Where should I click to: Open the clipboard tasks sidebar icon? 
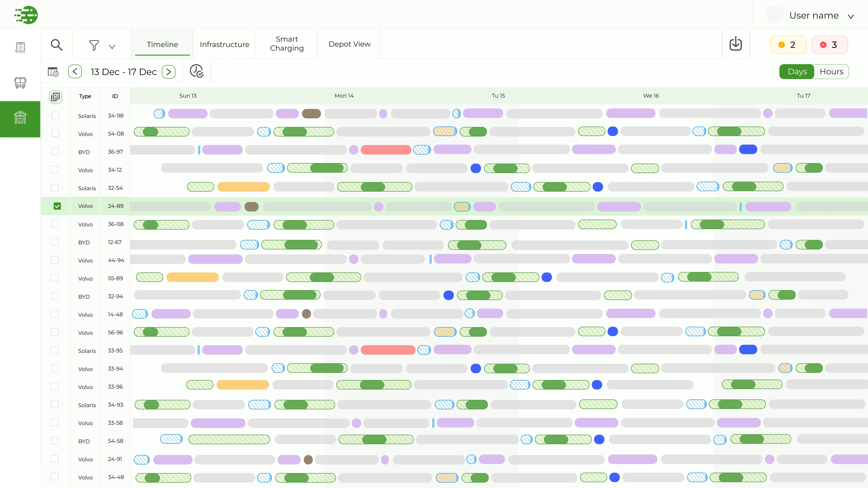point(20,47)
